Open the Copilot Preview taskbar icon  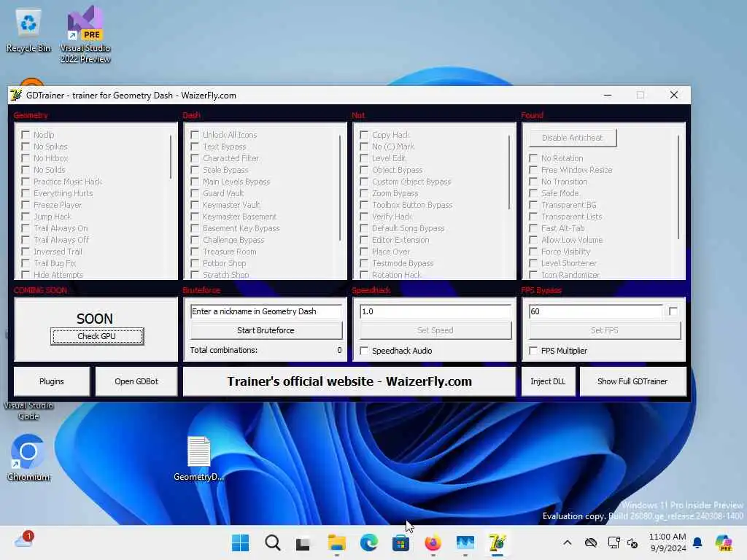point(724,542)
